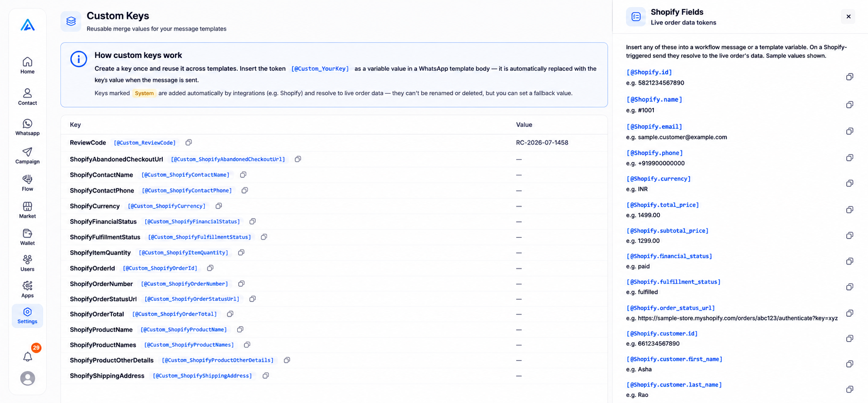
Task: Open the Flow builder section
Action: (27, 183)
